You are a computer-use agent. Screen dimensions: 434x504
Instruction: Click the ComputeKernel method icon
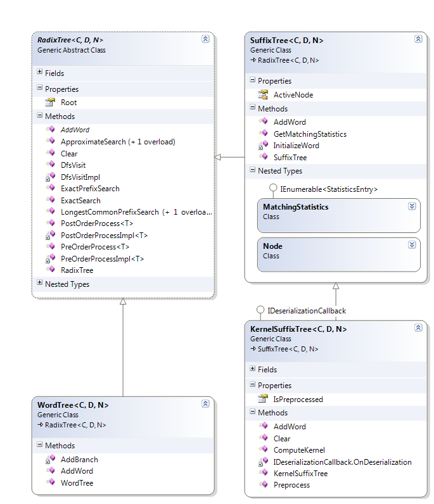(x=263, y=449)
